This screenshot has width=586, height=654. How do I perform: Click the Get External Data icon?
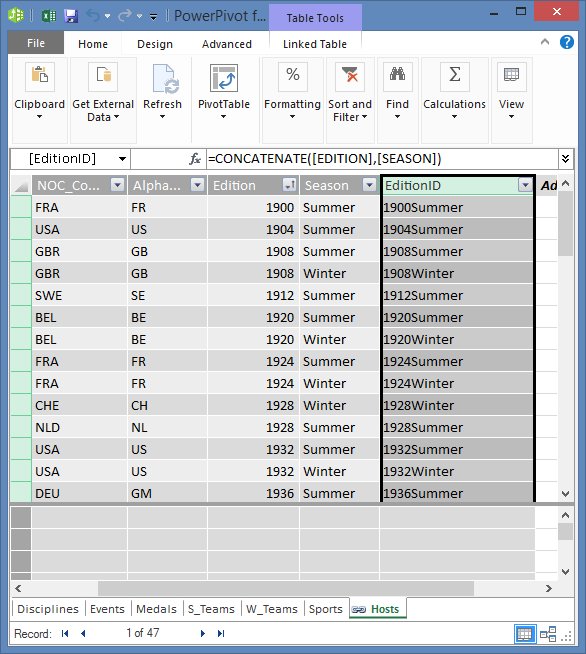tap(103, 76)
